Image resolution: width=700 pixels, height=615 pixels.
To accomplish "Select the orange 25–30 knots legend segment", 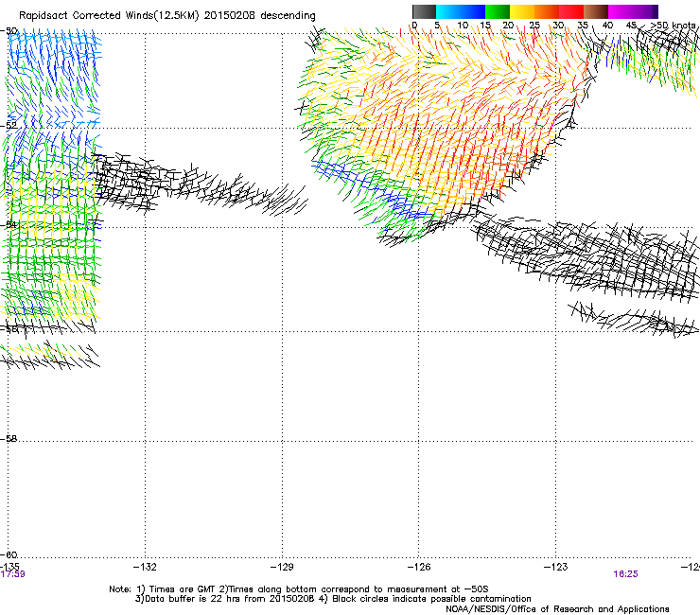I will tap(547, 11).
